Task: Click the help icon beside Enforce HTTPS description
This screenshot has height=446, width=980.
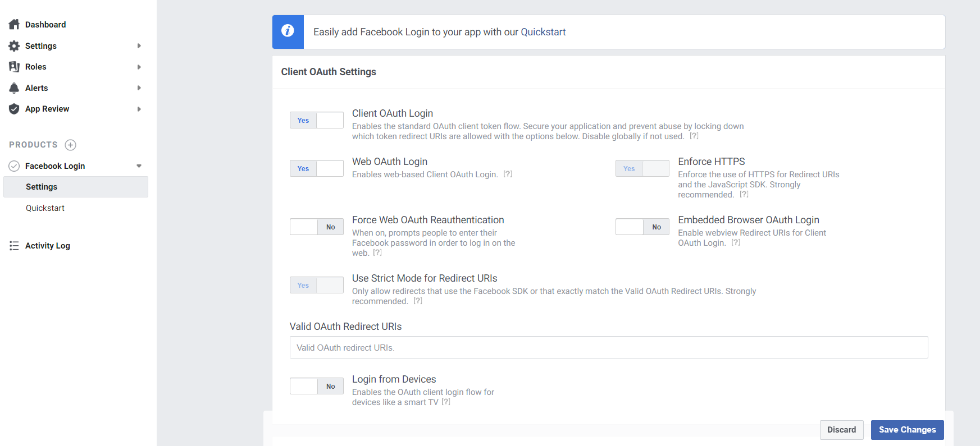Action: (x=744, y=194)
